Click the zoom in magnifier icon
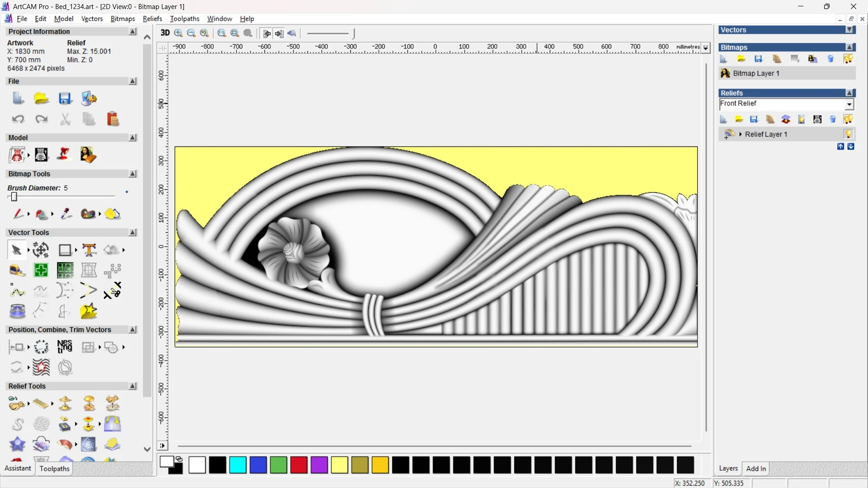Screen dimensions: 868x488 [x=179, y=33]
